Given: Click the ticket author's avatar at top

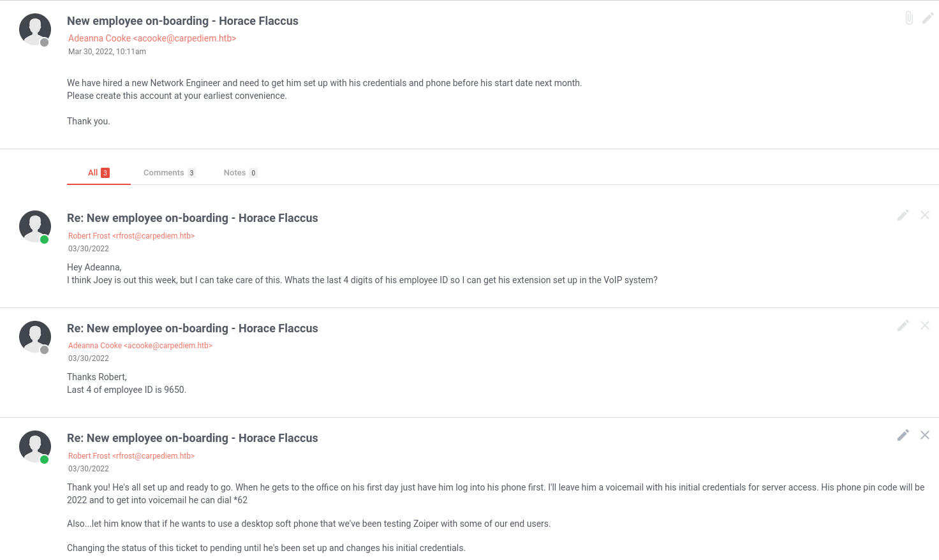Looking at the screenshot, I should (35, 29).
